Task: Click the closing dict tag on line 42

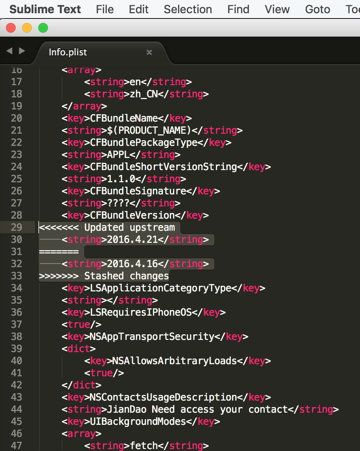Action: pyautogui.click(x=82, y=385)
